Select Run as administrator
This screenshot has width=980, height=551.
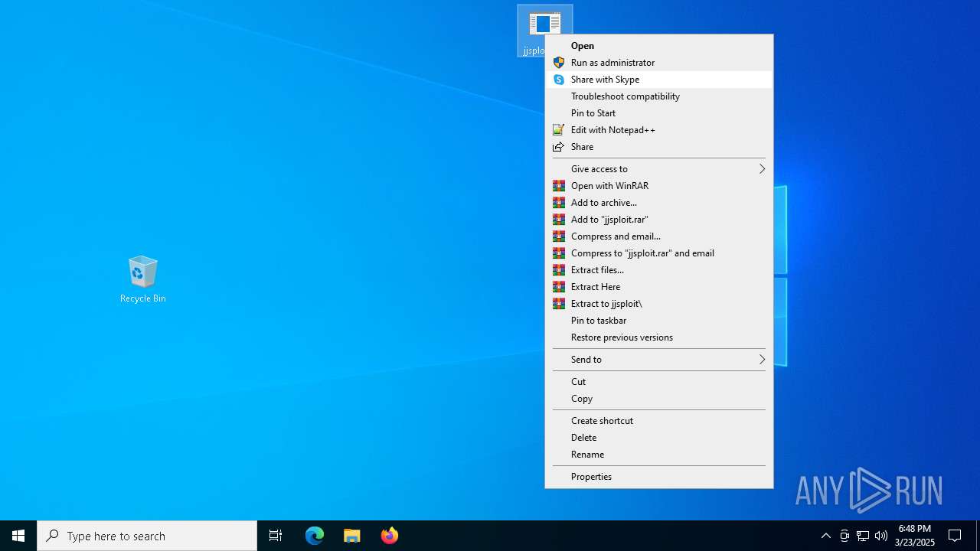pyautogui.click(x=659, y=63)
